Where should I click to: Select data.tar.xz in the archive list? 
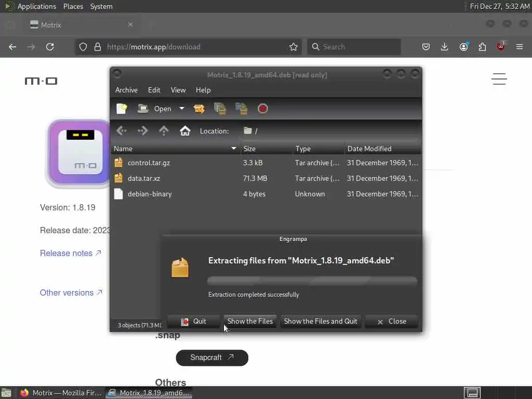coord(266,179)
